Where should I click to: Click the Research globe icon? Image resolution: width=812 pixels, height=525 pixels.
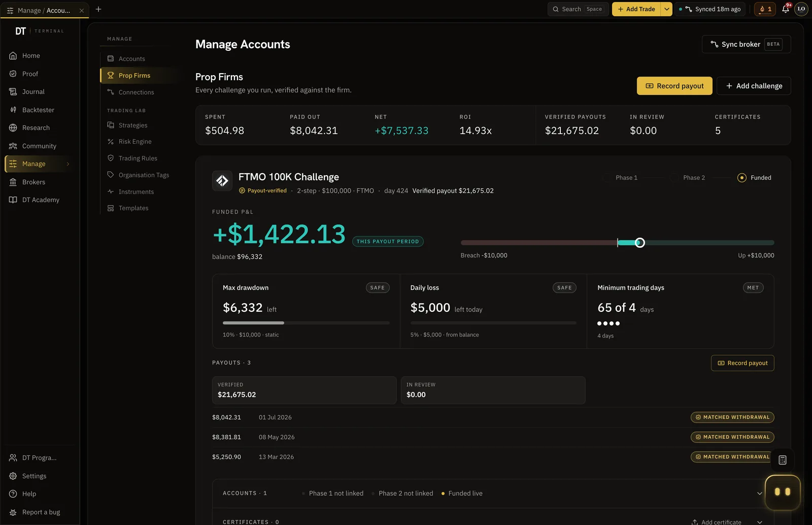coord(13,128)
